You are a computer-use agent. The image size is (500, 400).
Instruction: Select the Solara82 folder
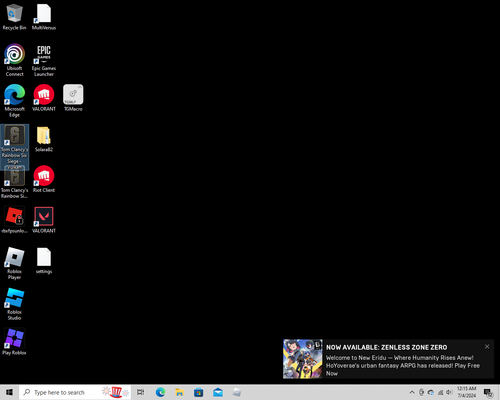click(x=44, y=139)
